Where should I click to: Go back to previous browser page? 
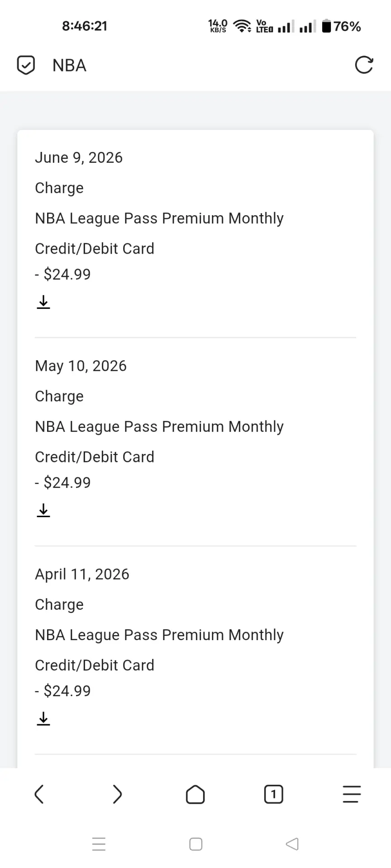[39, 794]
